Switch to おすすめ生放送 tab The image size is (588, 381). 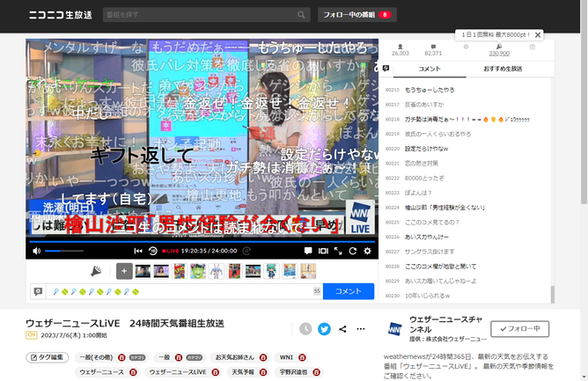point(503,69)
